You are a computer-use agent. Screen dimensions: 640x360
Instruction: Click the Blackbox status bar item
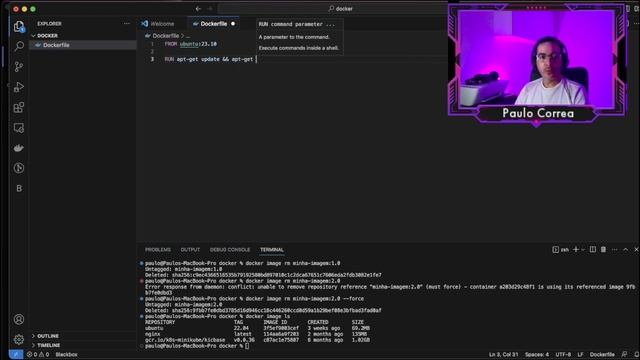tap(66, 354)
